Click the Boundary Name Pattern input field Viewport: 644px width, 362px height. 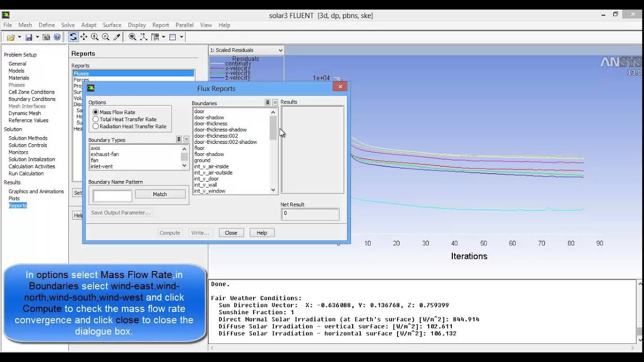coord(112,196)
